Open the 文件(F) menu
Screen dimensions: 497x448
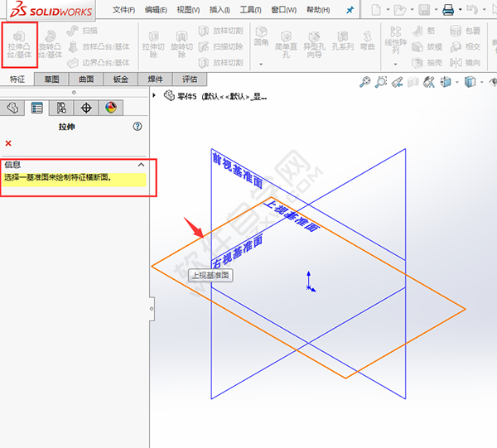coord(123,10)
